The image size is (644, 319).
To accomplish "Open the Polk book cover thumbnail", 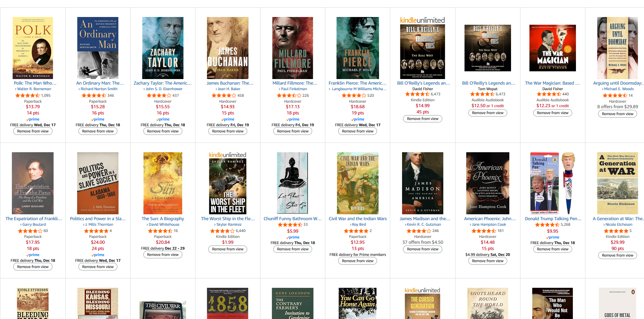I will (x=33, y=48).
